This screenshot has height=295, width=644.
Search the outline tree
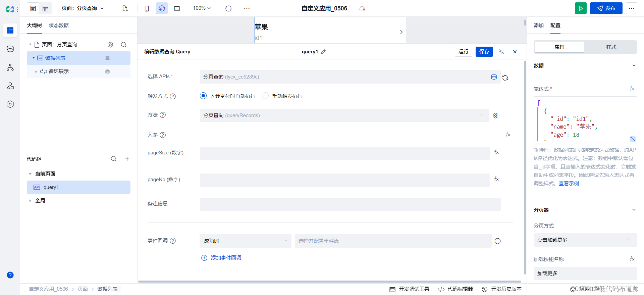click(x=124, y=45)
